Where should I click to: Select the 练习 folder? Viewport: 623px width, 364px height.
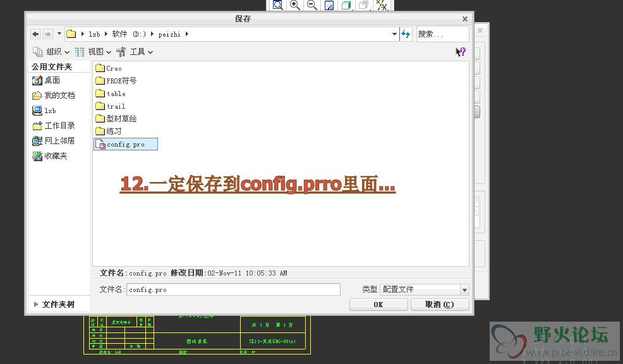[x=109, y=131]
